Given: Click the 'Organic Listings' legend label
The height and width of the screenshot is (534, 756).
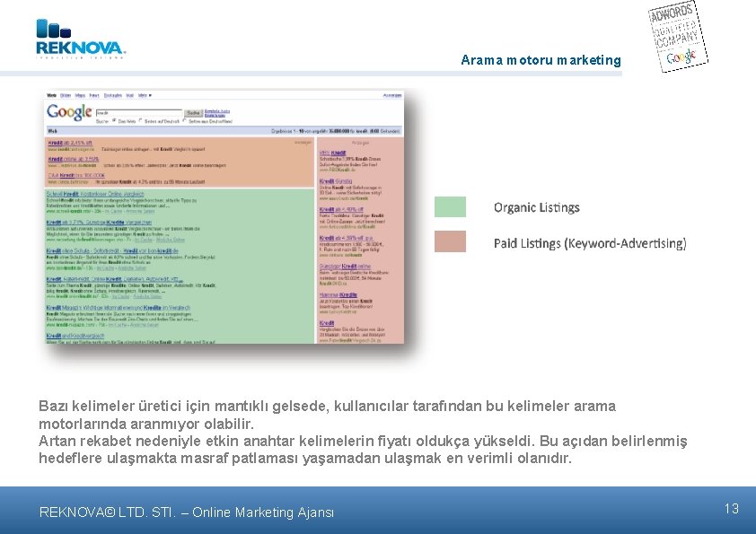Looking at the screenshot, I should tap(537, 207).
